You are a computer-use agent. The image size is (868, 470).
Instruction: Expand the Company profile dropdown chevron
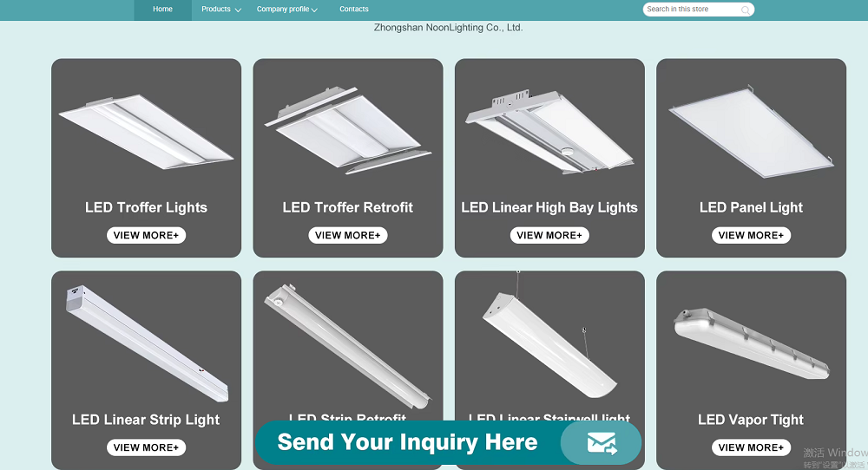click(x=314, y=10)
